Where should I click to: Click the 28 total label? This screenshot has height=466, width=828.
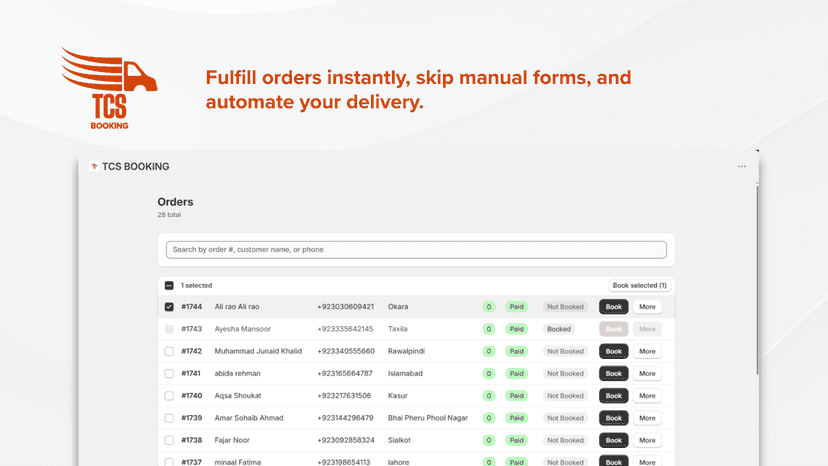169,215
